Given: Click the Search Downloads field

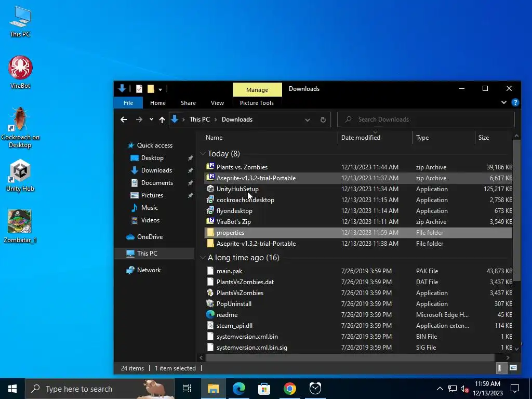Looking at the screenshot, I should click(x=426, y=119).
